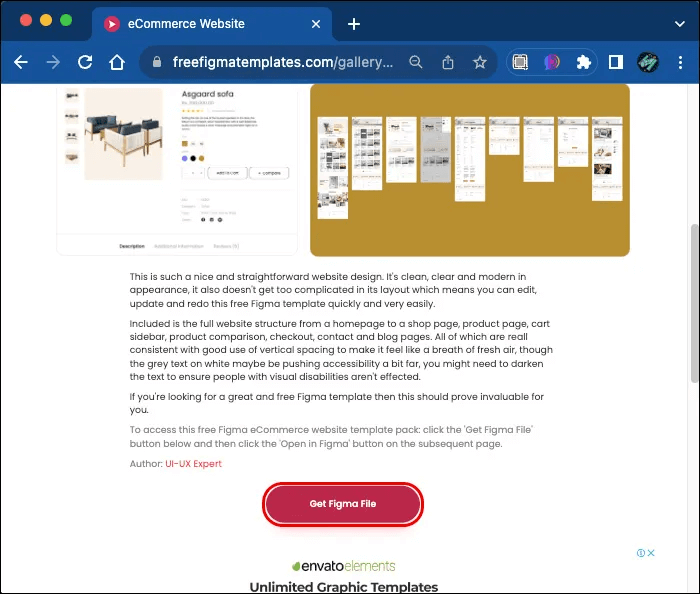Reload the page with the refresh icon

[x=85, y=62]
